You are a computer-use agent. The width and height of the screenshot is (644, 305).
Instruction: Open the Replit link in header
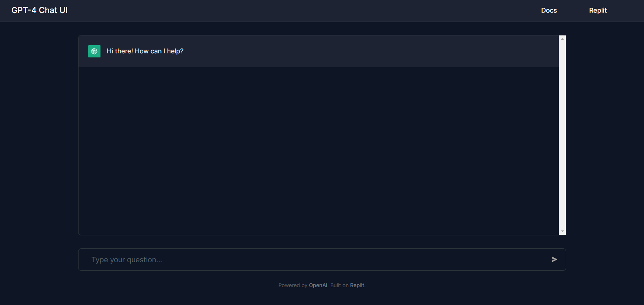point(598,11)
